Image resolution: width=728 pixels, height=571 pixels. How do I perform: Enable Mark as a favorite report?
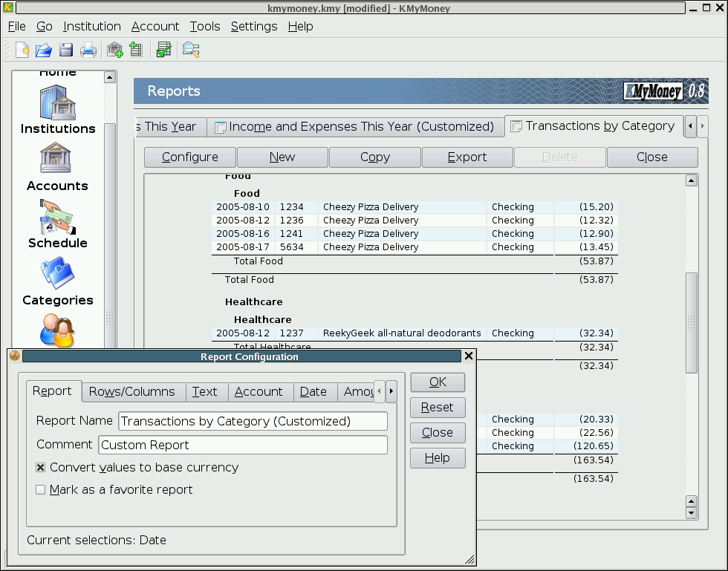tap(41, 490)
